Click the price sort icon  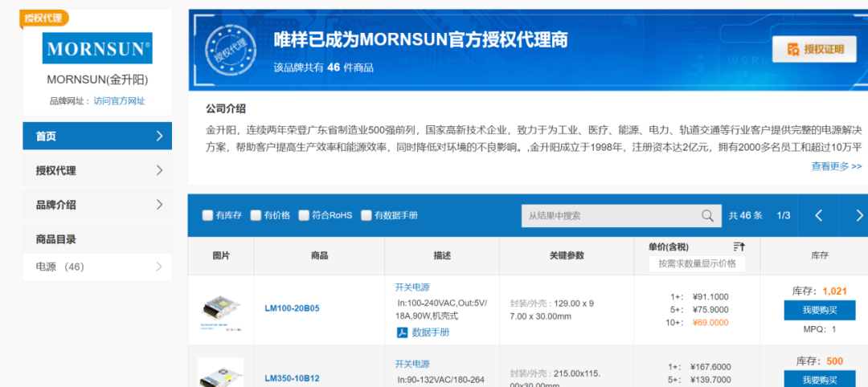pos(739,246)
